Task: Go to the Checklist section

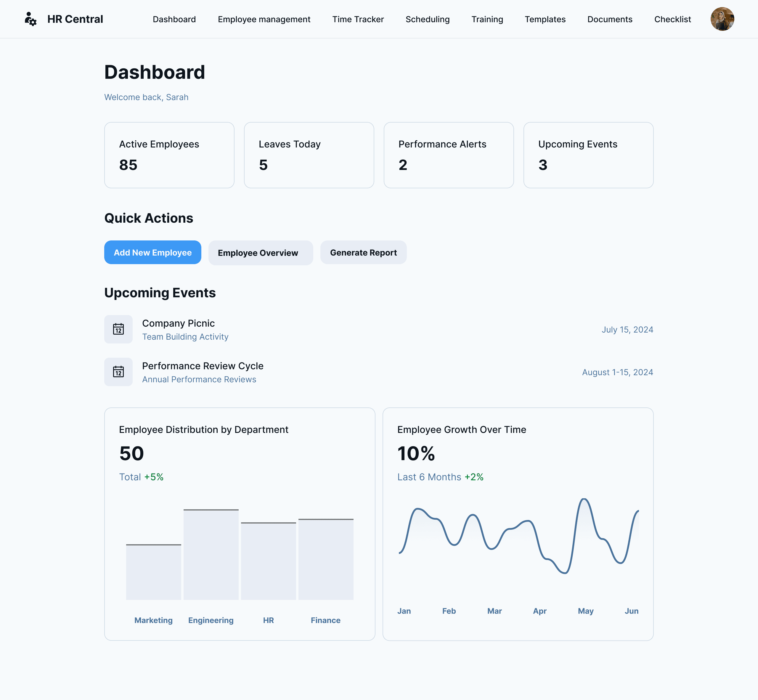Action: click(672, 19)
